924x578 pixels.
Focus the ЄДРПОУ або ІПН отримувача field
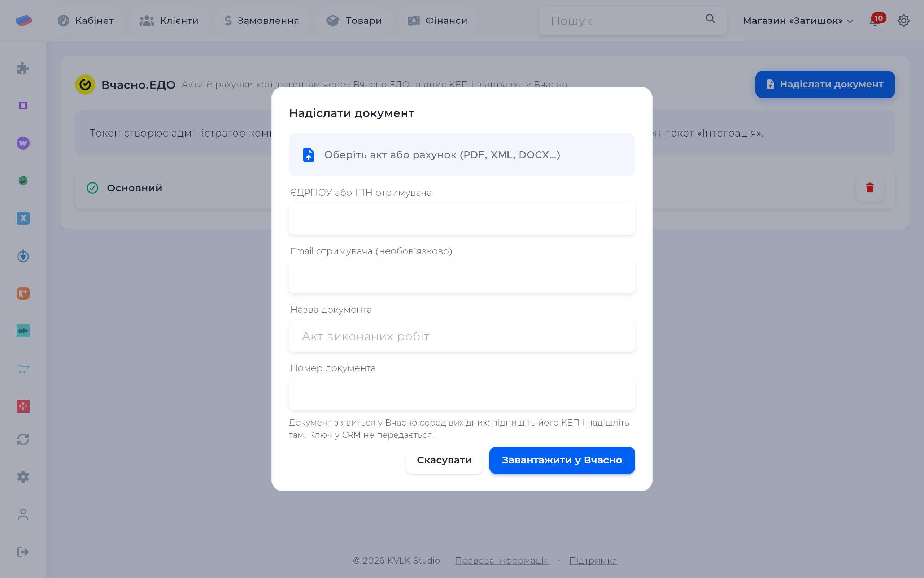tap(462, 219)
